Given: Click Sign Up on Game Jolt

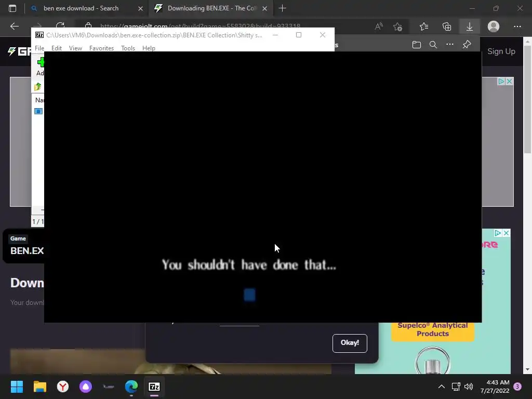Looking at the screenshot, I should click(501, 51).
